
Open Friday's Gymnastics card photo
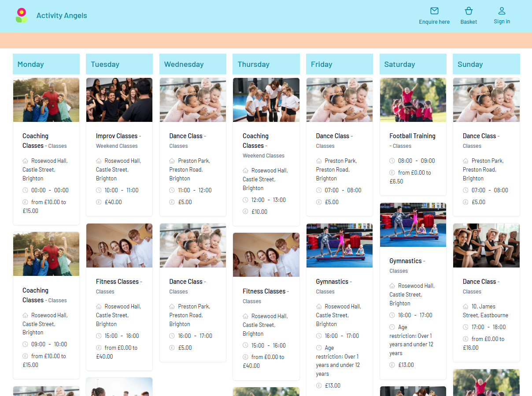tap(340, 246)
